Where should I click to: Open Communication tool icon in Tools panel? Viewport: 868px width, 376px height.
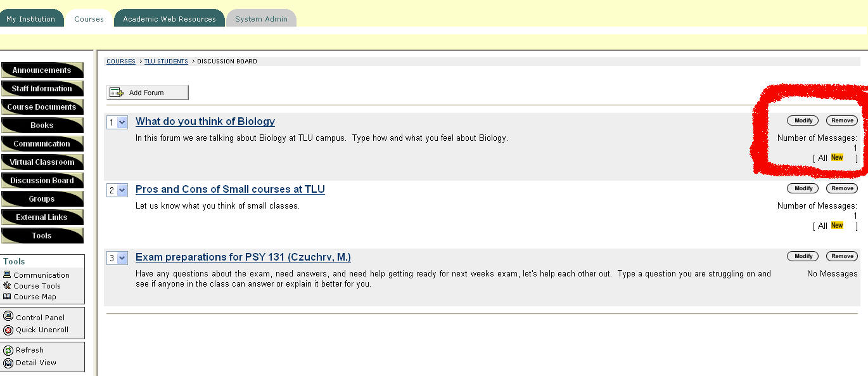coord(8,275)
